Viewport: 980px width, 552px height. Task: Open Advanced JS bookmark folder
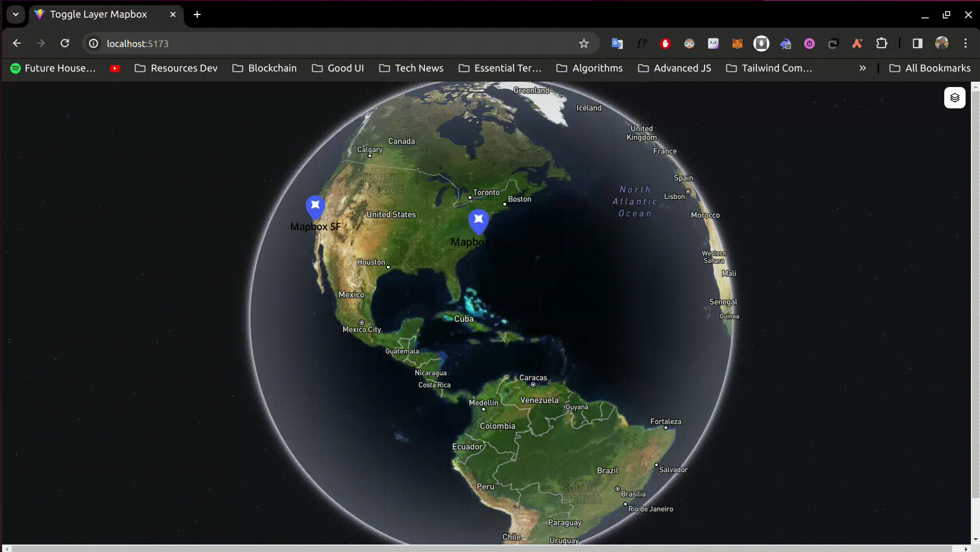click(x=675, y=68)
